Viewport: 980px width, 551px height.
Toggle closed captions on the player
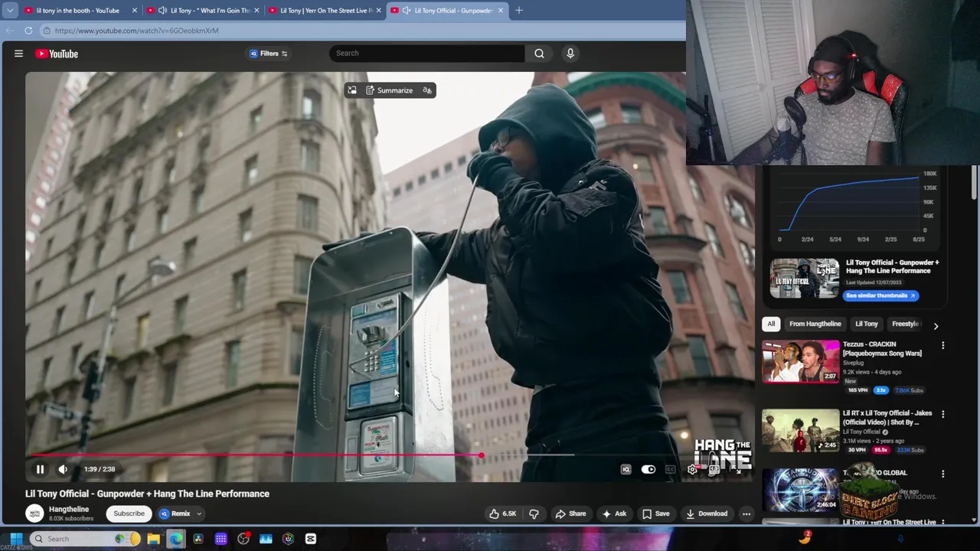click(x=670, y=469)
